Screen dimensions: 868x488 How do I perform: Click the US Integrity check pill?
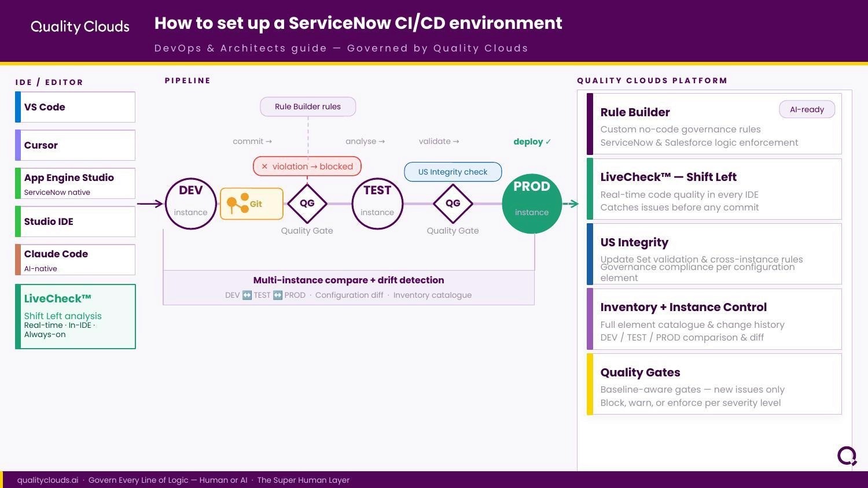tap(453, 172)
